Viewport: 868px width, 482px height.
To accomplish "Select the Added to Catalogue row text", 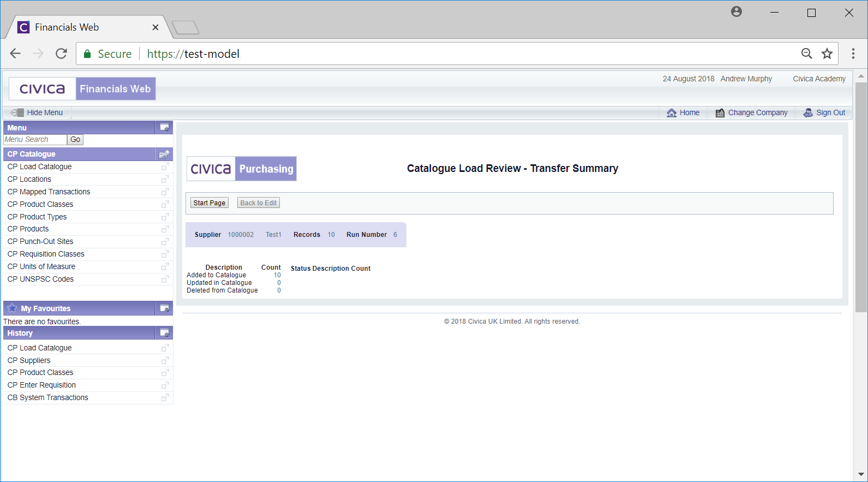I will pyautogui.click(x=216, y=275).
